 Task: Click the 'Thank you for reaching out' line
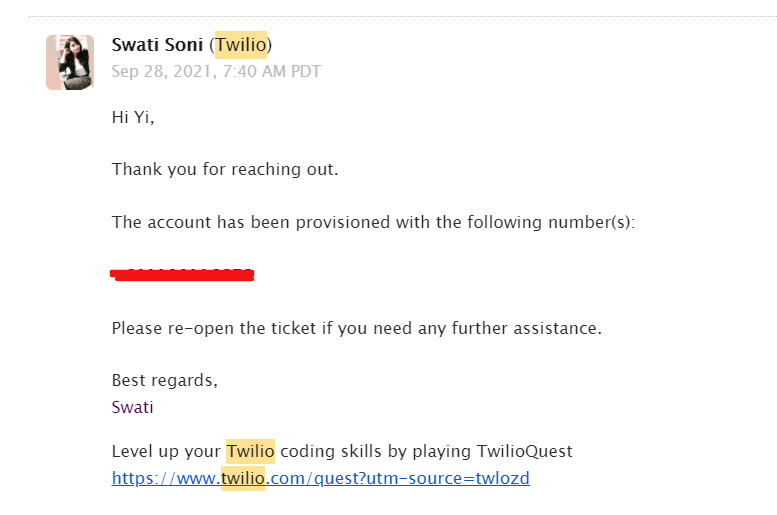(x=225, y=169)
